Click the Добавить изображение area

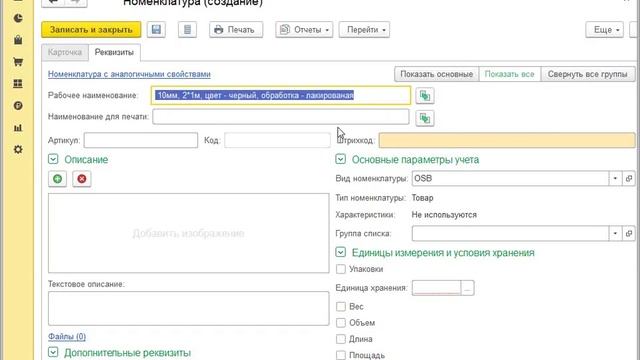pos(189,233)
